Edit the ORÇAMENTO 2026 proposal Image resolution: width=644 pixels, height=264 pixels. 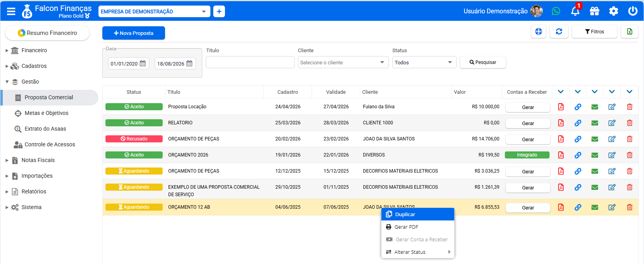point(612,155)
